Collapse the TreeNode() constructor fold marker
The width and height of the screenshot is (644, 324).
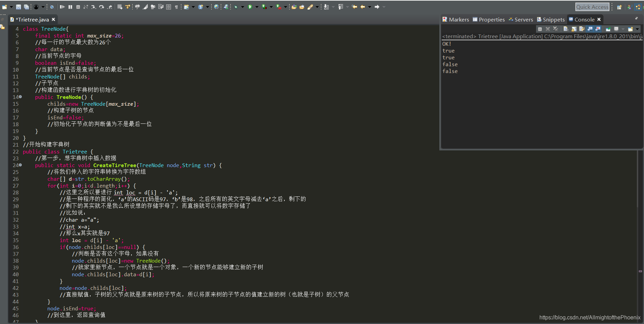point(20,97)
